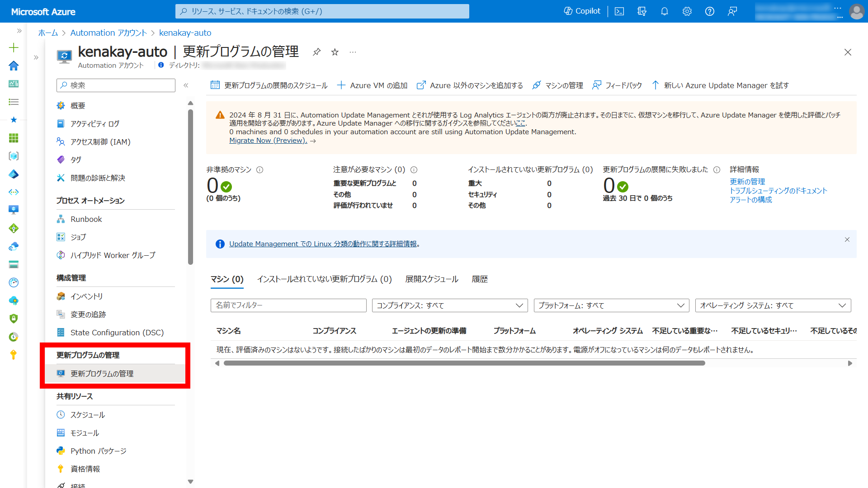Open portal settings gear icon
The width and height of the screenshot is (868, 488).
pos(687,11)
